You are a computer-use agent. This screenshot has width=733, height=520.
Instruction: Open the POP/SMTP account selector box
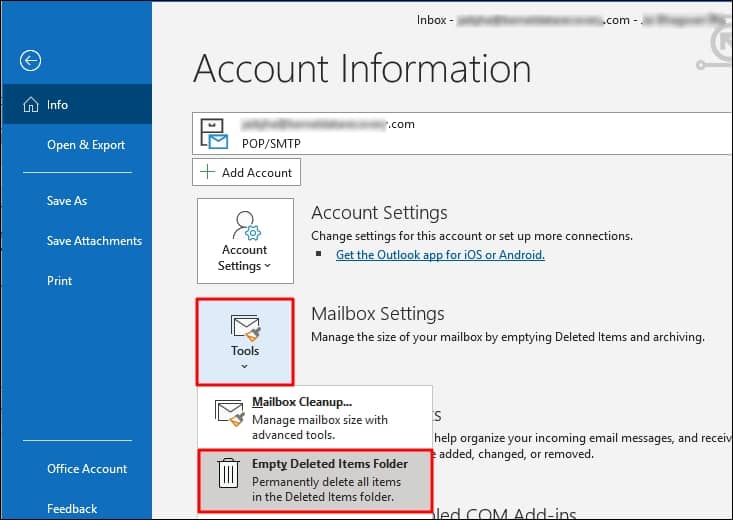point(462,133)
